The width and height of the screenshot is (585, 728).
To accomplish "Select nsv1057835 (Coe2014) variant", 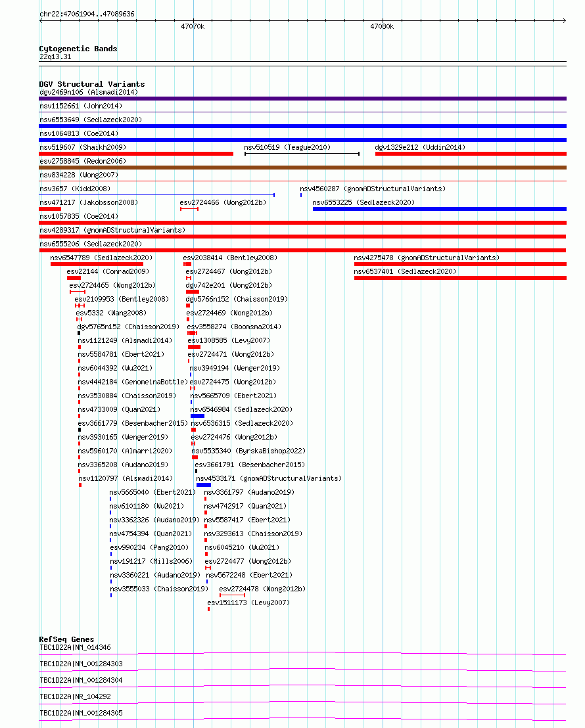I will point(79,216).
